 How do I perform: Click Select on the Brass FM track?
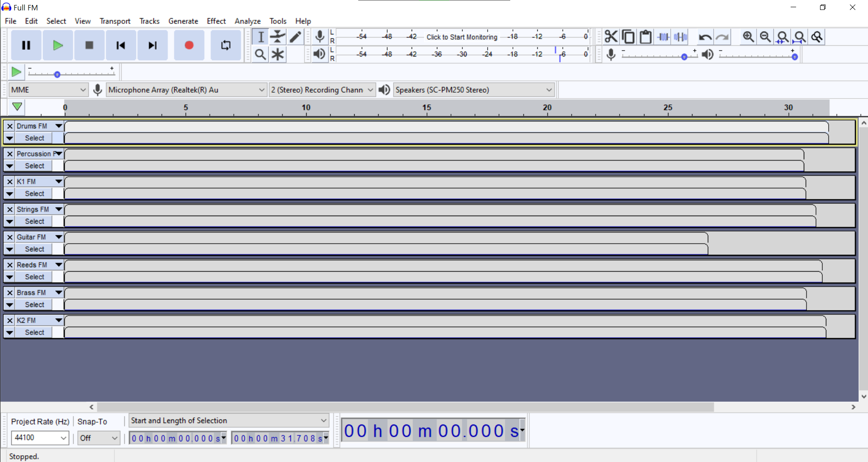[34, 305]
